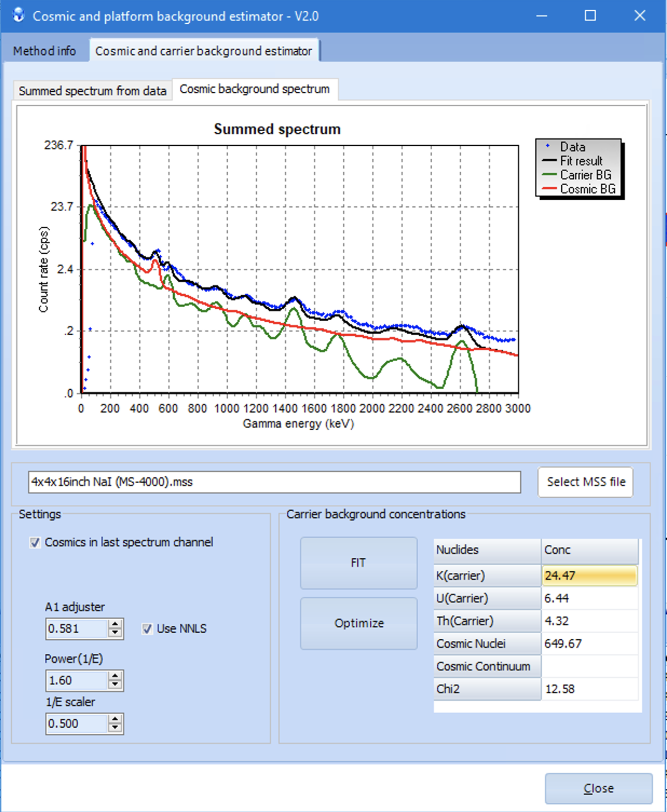The width and height of the screenshot is (667, 812).
Task: Select the K(carrier) concentration cell
Action: pos(589,576)
